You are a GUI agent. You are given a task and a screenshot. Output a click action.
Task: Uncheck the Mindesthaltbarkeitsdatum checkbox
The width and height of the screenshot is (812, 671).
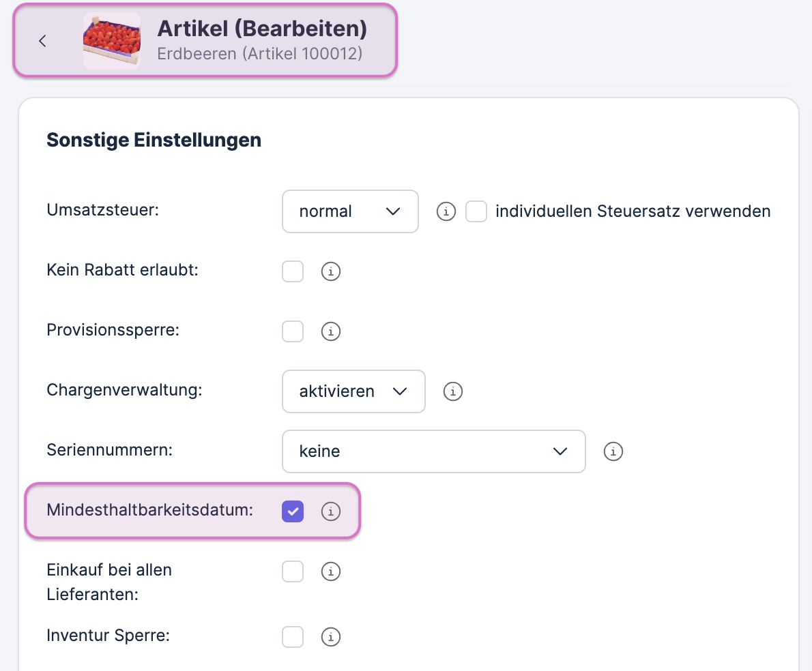point(293,511)
